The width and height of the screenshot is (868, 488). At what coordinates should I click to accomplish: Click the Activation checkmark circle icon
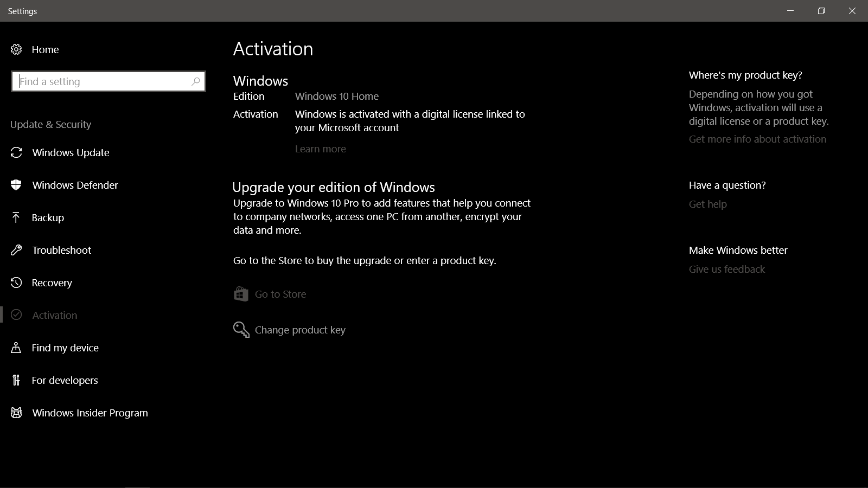pyautogui.click(x=16, y=315)
